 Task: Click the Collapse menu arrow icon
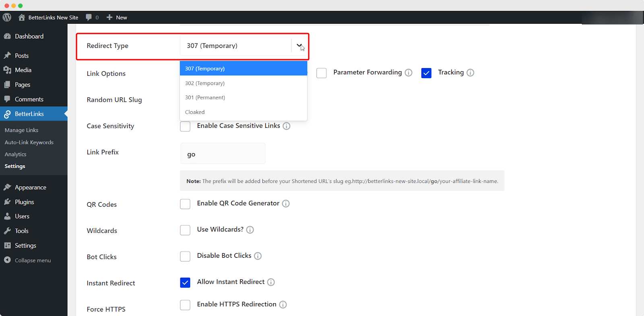click(x=7, y=260)
